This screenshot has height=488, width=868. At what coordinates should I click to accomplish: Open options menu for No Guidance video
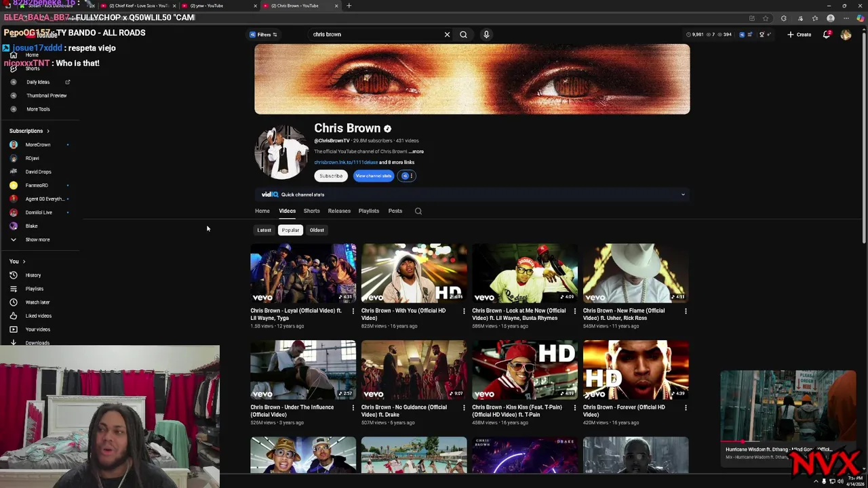pos(464,408)
